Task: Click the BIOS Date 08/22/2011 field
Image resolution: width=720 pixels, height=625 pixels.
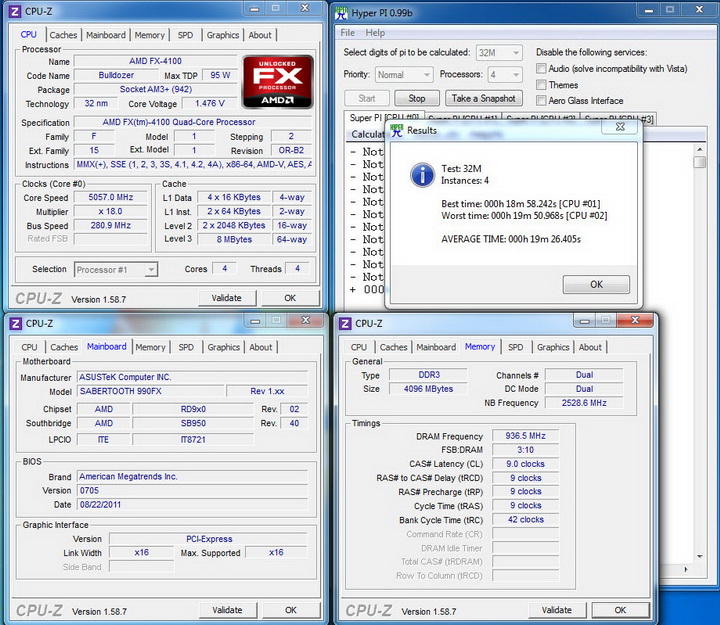Action: [x=192, y=504]
